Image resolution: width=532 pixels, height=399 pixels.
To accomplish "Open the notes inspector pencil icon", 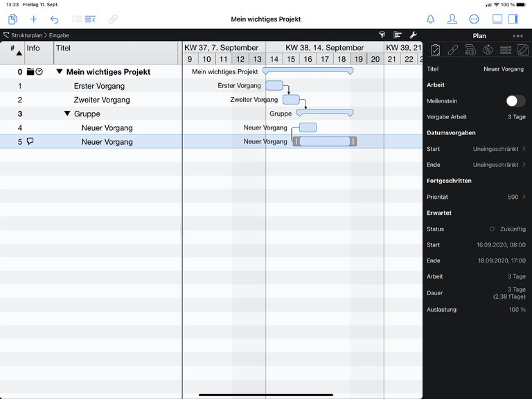I will tap(523, 50).
